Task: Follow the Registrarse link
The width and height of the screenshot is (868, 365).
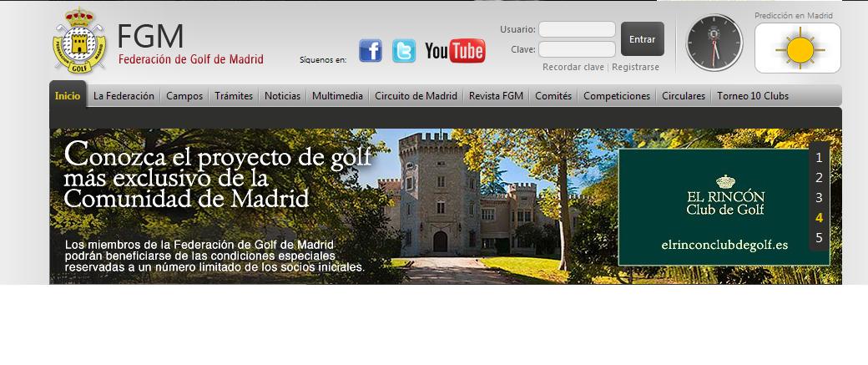Action: [x=635, y=67]
